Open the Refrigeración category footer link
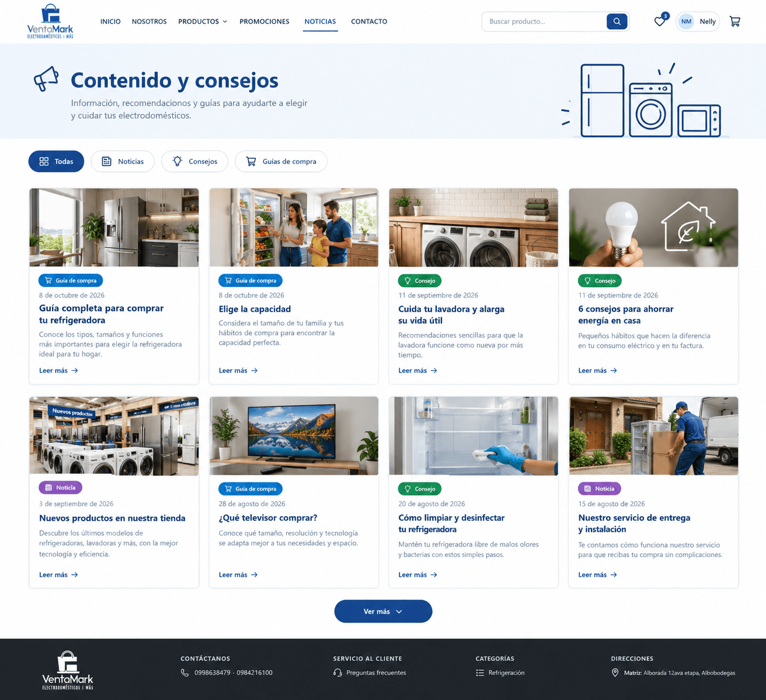Screen dimensions: 766x700 click(x=506, y=673)
